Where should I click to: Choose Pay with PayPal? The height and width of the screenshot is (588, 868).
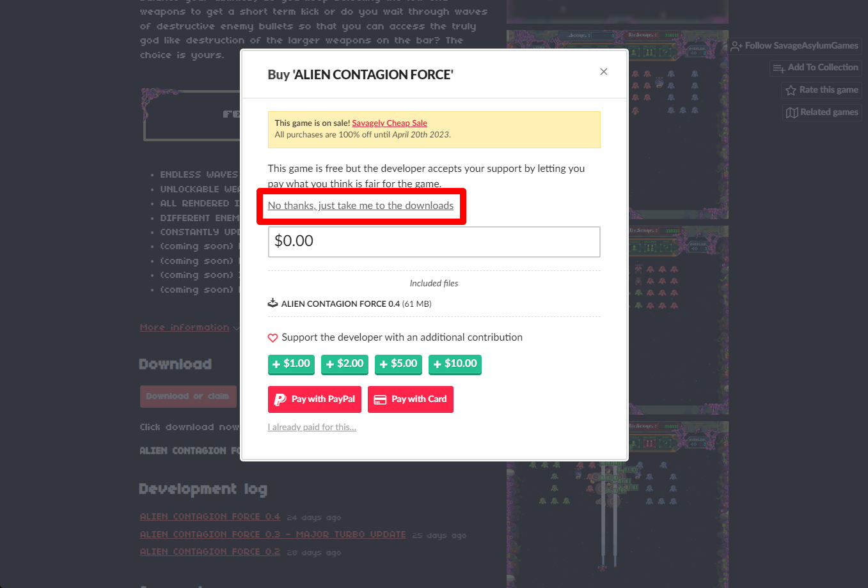[x=315, y=399]
